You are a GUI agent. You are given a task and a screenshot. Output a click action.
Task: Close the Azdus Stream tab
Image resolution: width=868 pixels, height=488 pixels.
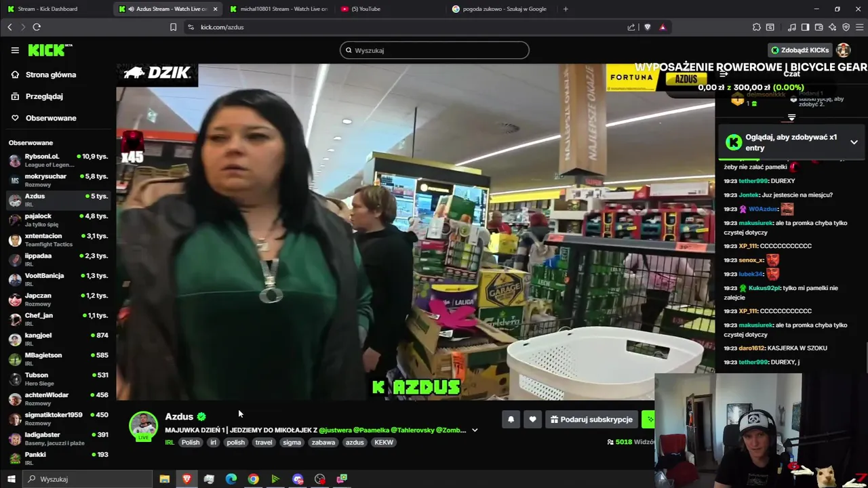click(215, 9)
